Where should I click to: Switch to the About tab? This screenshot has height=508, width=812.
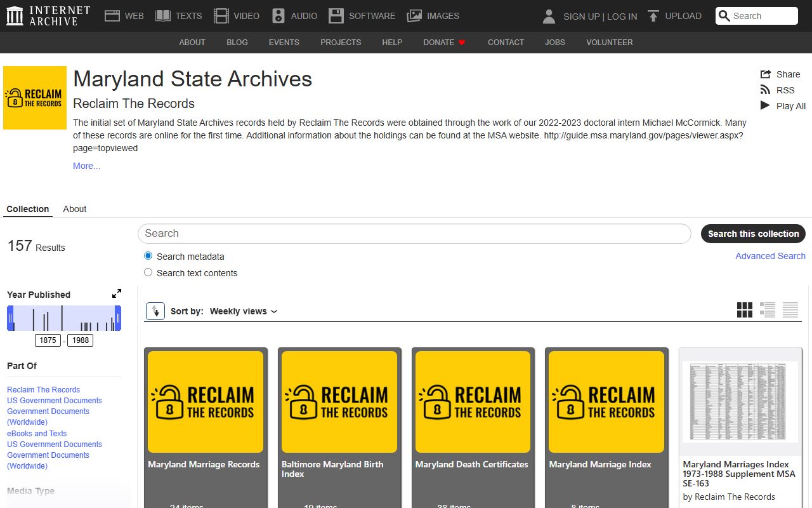point(75,209)
